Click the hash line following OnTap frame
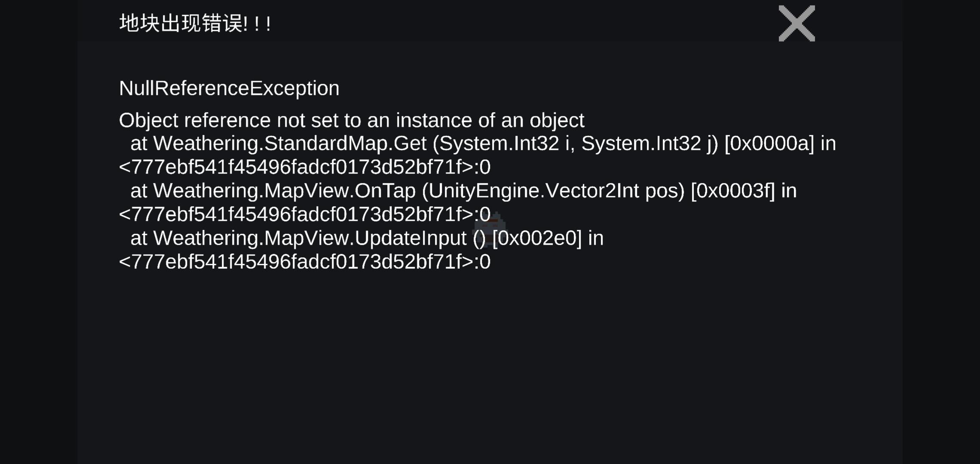 coord(305,214)
